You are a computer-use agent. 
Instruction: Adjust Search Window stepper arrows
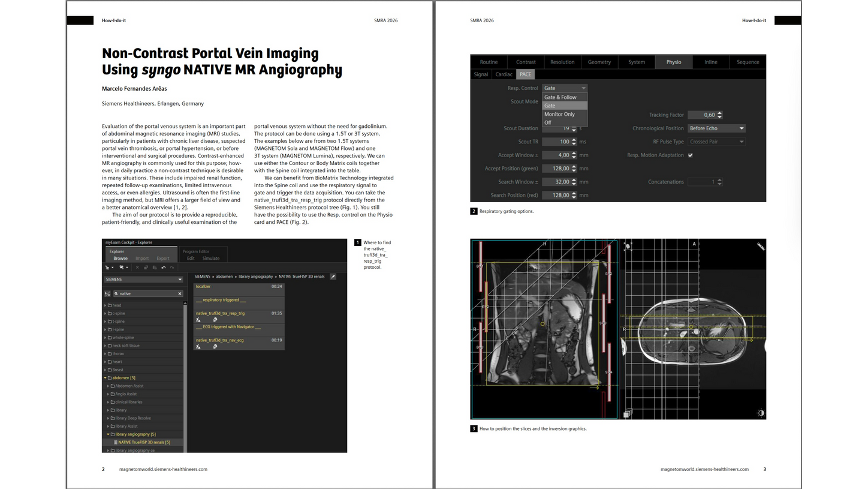[x=574, y=182]
